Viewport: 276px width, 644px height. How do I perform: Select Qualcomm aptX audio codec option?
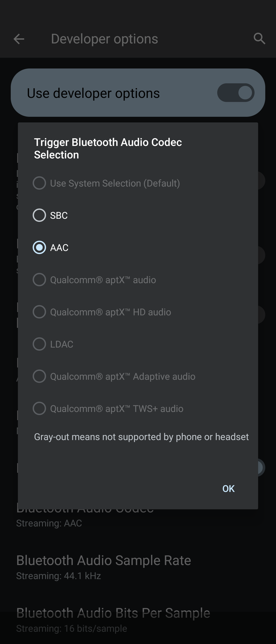click(94, 280)
